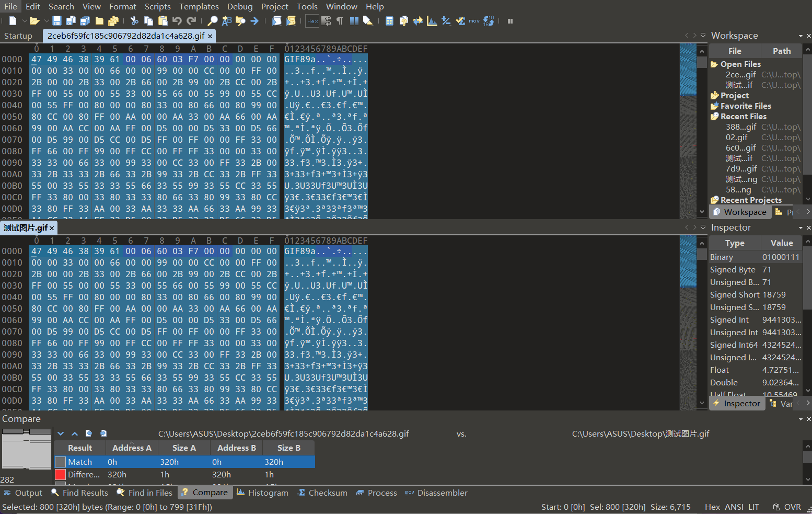Open the Tools menu
The image size is (812, 514).
tap(307, 6)
